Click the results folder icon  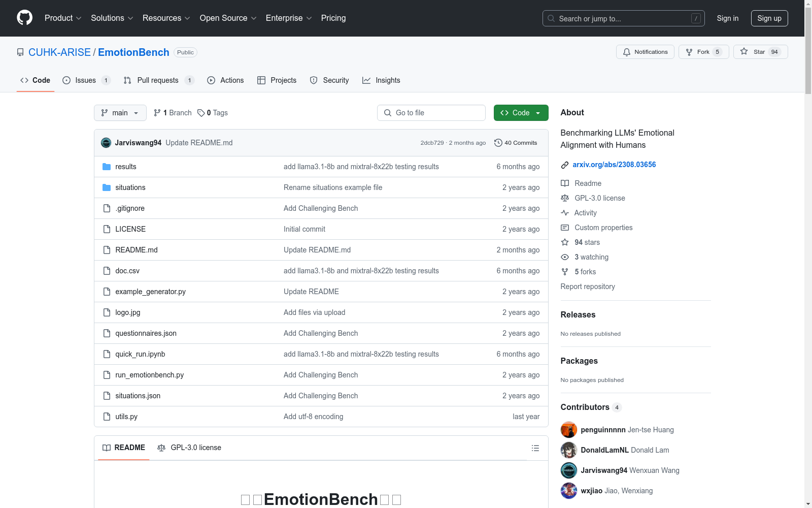coord(107,167)
